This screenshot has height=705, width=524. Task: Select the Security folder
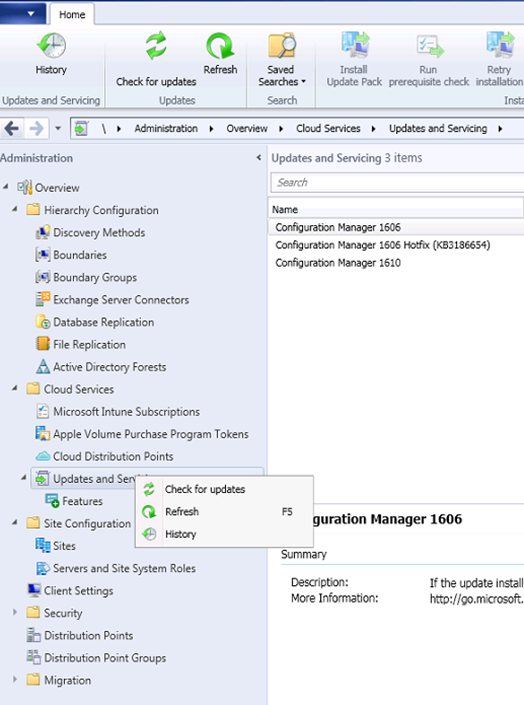click(x=54, y=613)
